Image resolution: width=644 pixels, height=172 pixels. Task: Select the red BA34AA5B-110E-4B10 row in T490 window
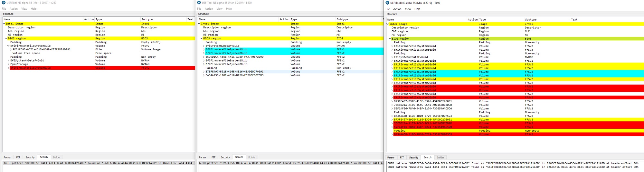point(515,134)
